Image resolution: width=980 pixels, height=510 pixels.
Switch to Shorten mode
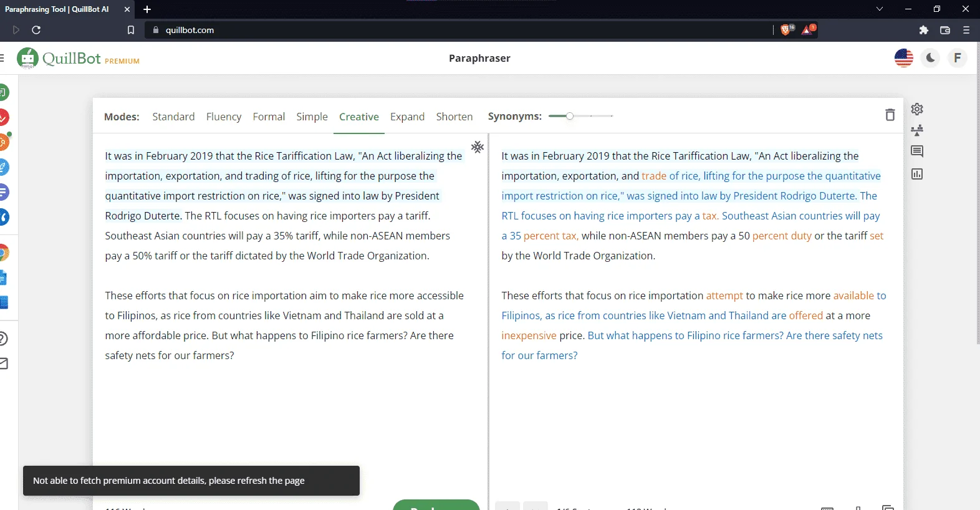[x=454, y=117]
